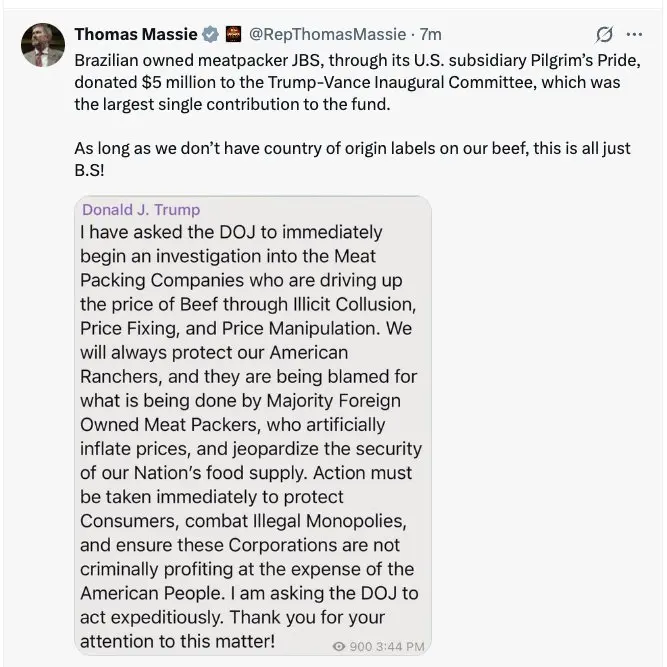Click the Donald J. Trump sender name
667x667 pixels.
pyautogui.click(x=141, y=210)
